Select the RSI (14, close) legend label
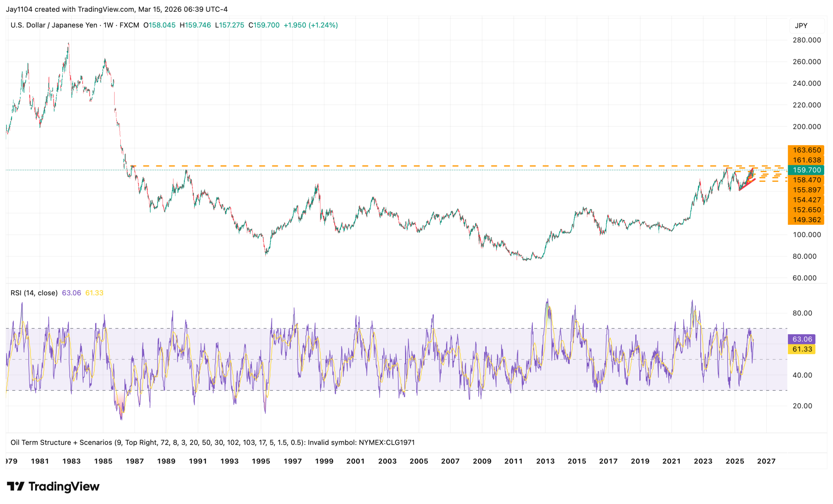Screen dimensions: 833x504 coord(34,293)
